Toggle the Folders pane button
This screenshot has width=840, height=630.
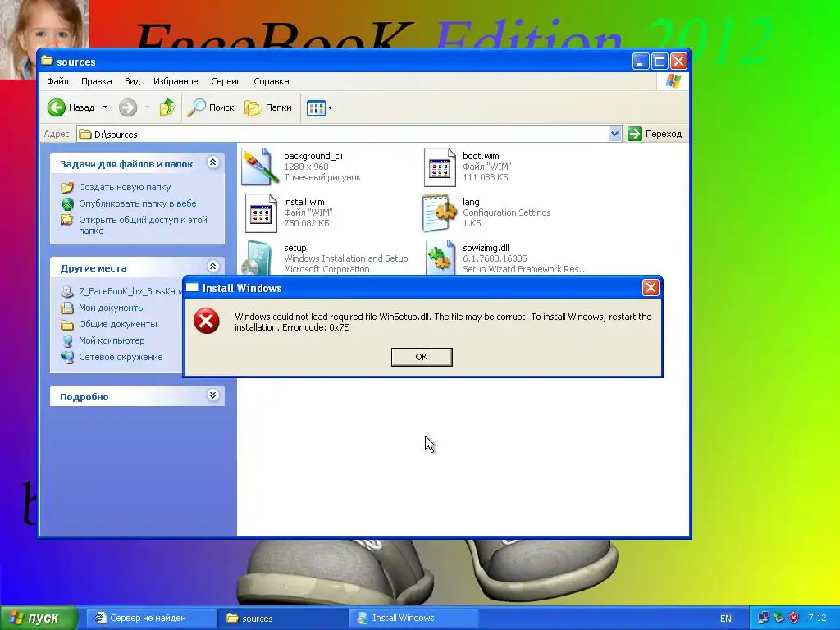pos(268,107)
